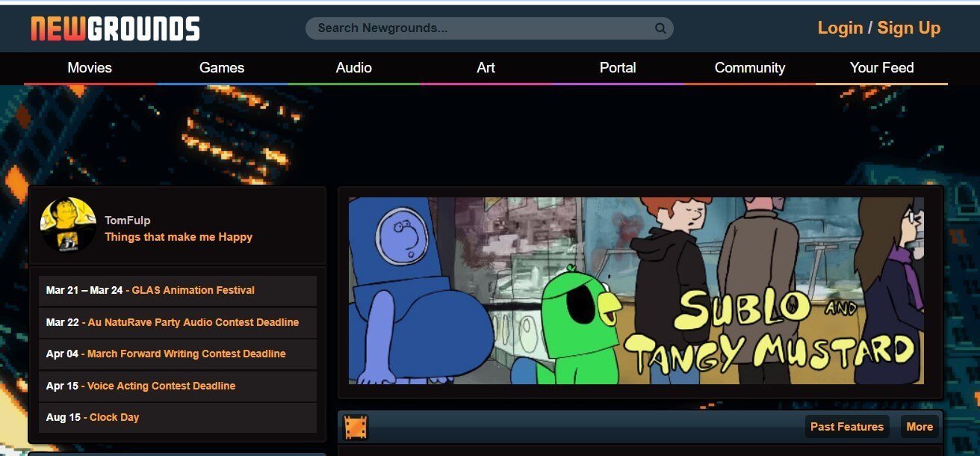Viewport: 980px width, 456px height.
Task: Click the Apr 15 date label
Action: pos(62,386)
